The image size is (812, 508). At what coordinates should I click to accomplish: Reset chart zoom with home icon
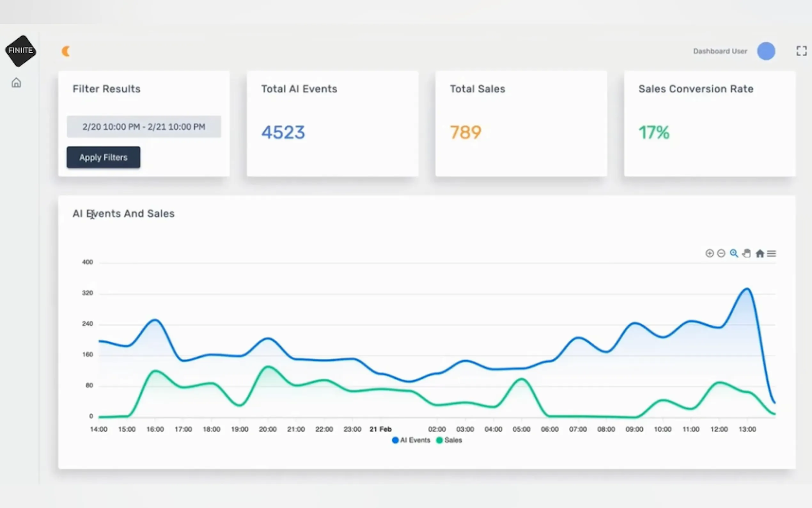(x=760, y=253)
